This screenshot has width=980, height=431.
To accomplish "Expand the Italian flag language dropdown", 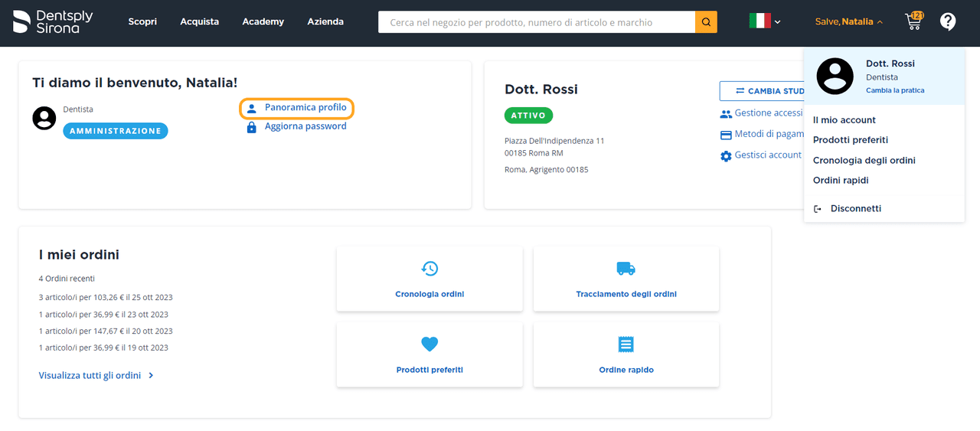I will pyautogui.click(x=765, y=21).
